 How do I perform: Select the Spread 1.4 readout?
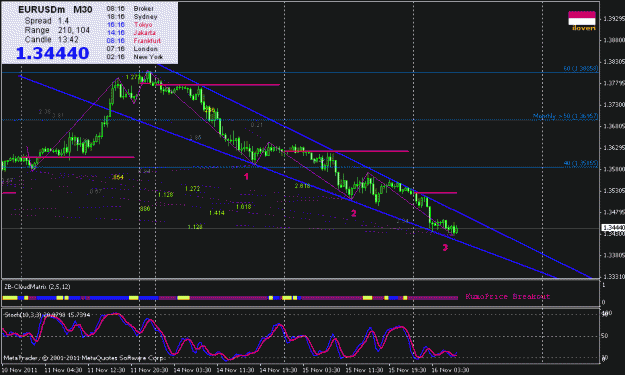coord(47,21)
